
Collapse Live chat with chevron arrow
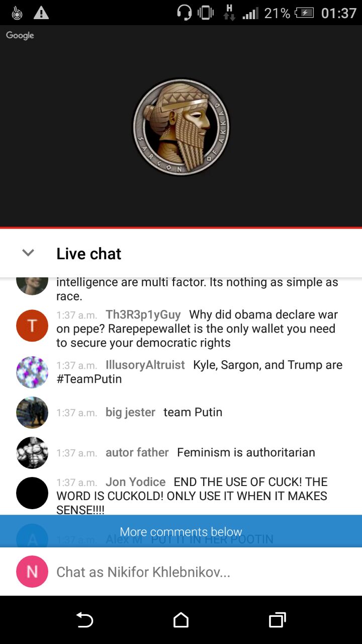(x=28, y=253)
